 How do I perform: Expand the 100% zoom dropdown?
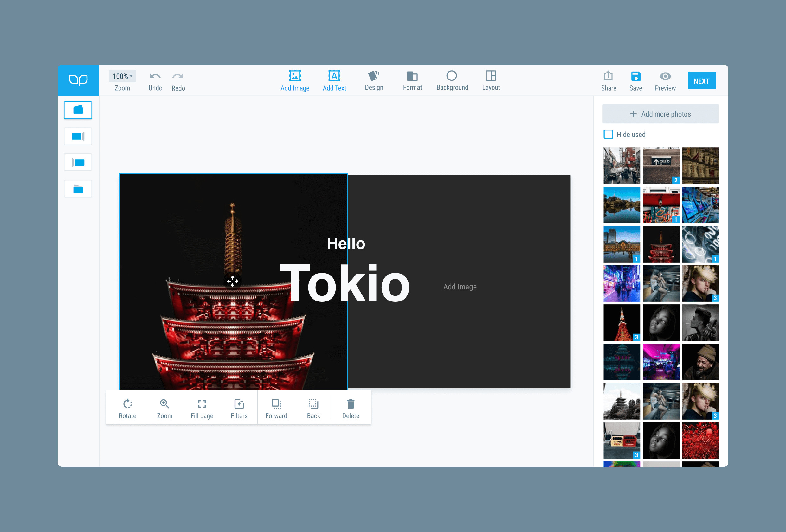click(x=122, y=76)
